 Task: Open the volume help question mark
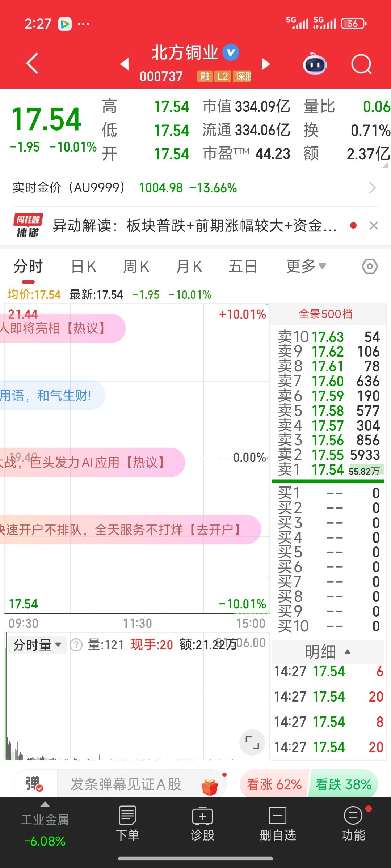(76, 645)
